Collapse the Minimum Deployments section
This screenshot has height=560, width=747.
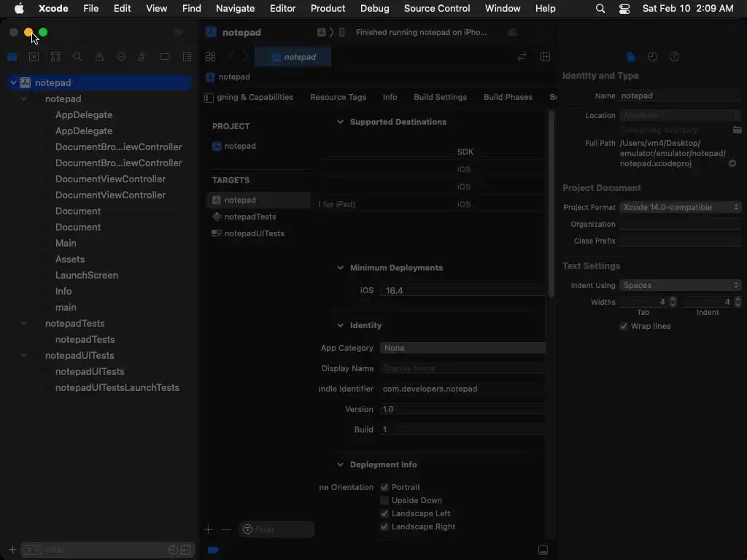(340, 268)
